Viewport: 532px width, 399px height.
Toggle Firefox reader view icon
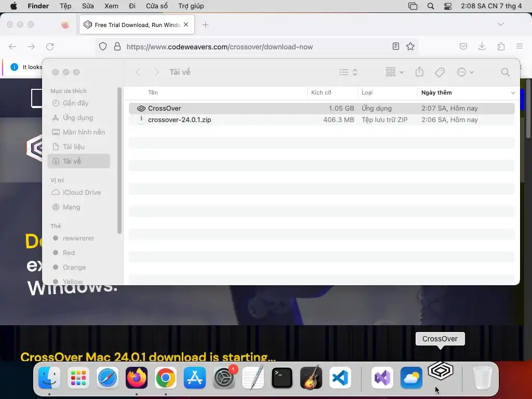(x=395, y=46)
